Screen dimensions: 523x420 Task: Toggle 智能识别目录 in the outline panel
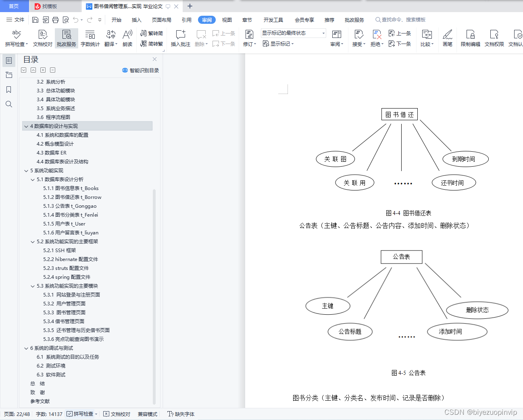point(141,70)
